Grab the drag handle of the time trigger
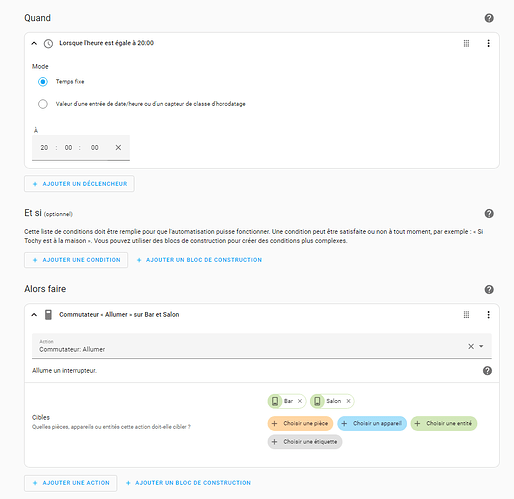The height and width of the screenshot is (499, 514). click(x=466, y=43)
